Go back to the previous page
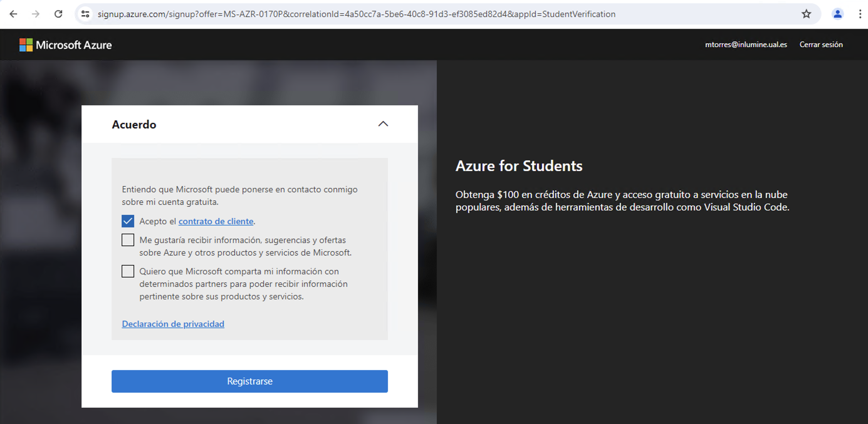The height and width of the screenshot is (424, 868). click(x=13, y=14)
